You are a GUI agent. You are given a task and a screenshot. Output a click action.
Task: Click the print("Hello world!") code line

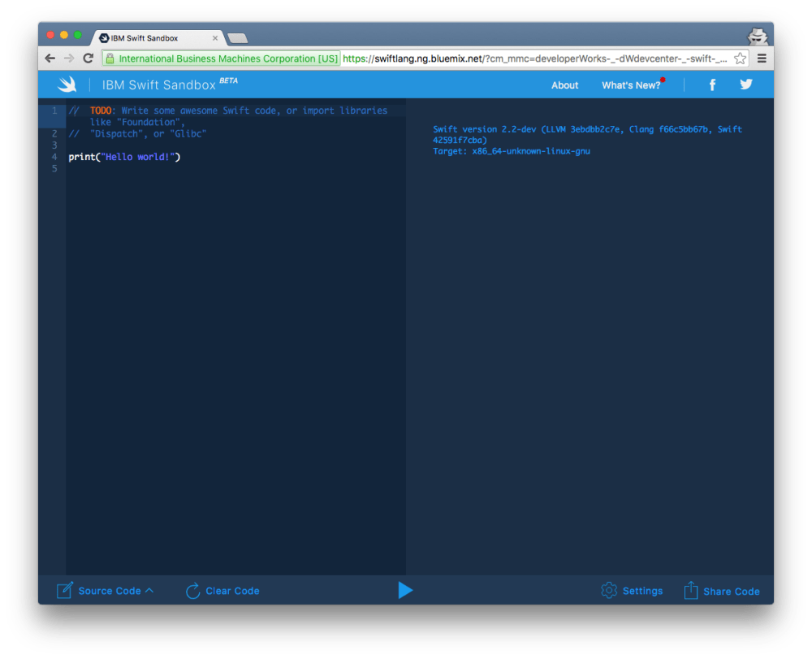(124, 157)
